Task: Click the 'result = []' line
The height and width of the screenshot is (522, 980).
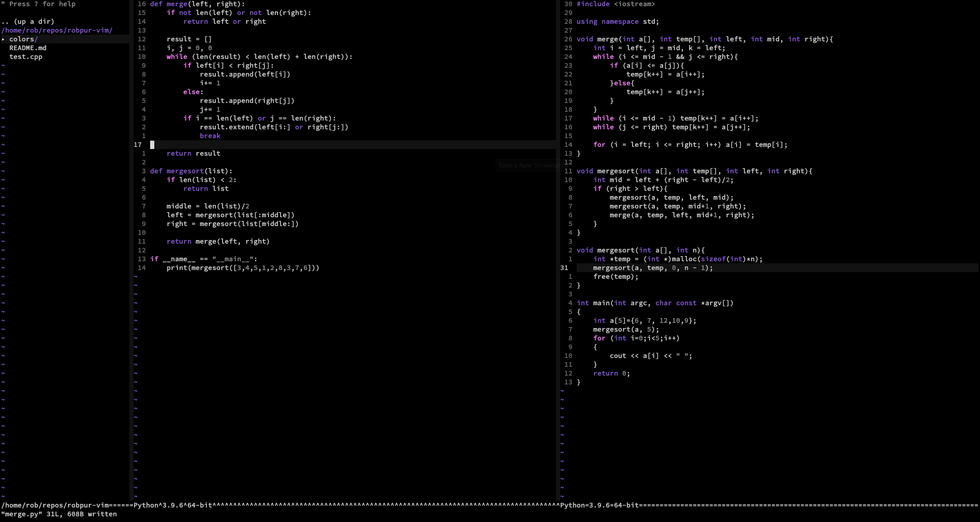Action: tap(189, 39)
